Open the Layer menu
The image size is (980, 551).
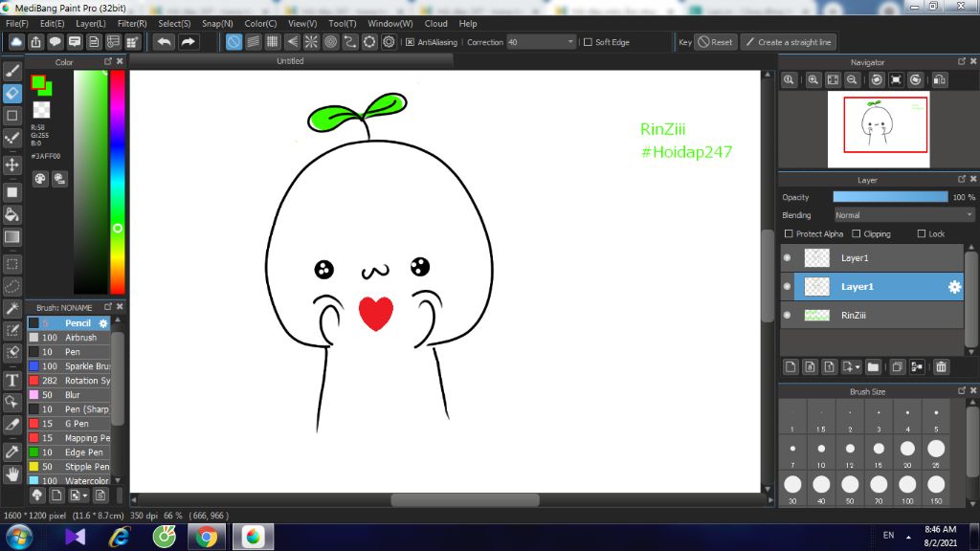(91, 23)
